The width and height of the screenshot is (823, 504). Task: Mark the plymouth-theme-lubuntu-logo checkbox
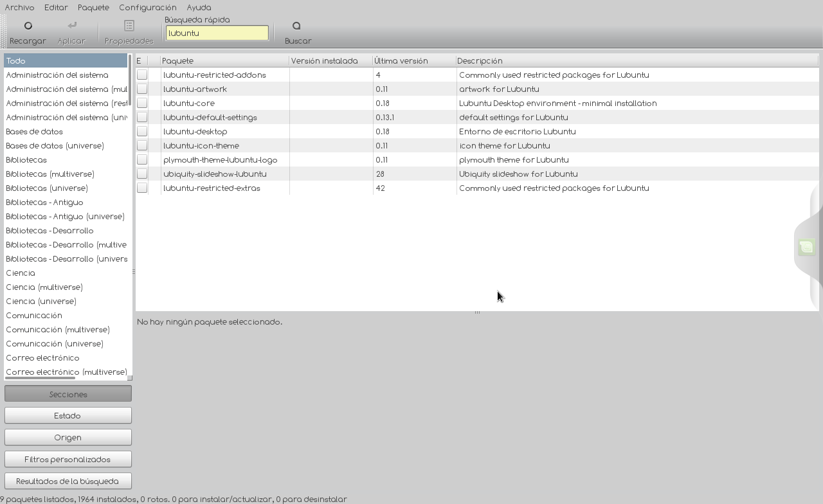[x=142, y=159]
